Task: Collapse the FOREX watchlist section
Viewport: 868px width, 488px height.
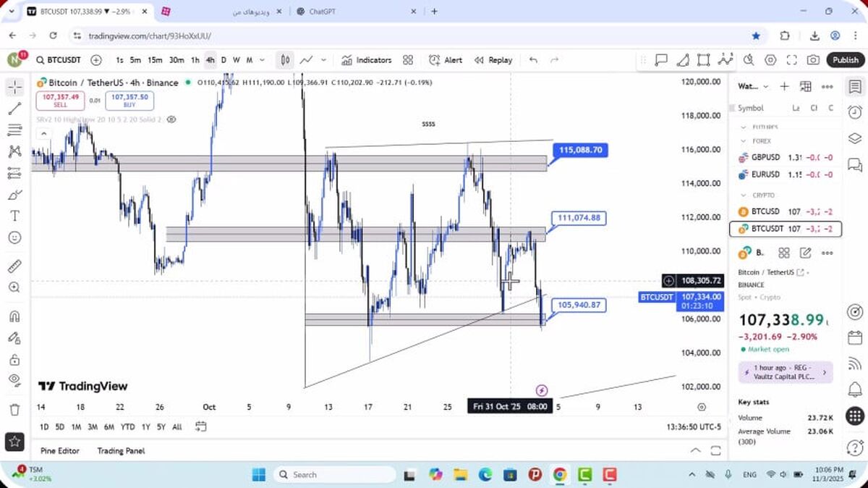Action: [743, 141]
